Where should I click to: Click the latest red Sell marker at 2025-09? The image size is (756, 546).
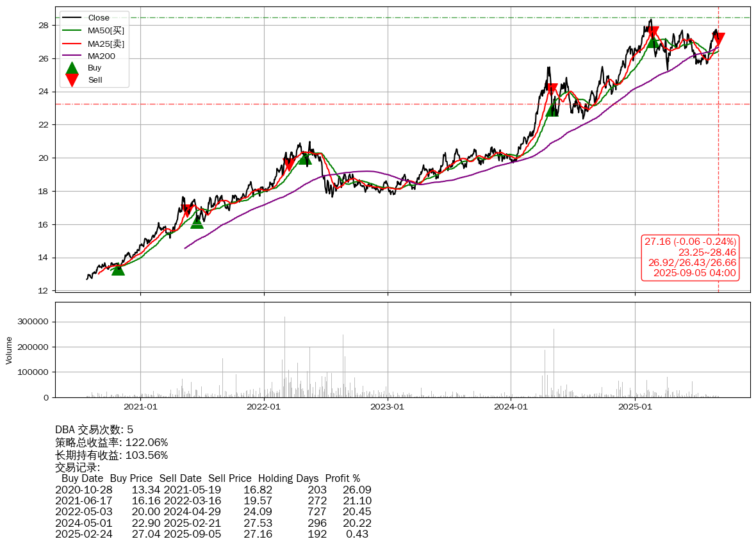pyautogui.click(x=718, y=39)
